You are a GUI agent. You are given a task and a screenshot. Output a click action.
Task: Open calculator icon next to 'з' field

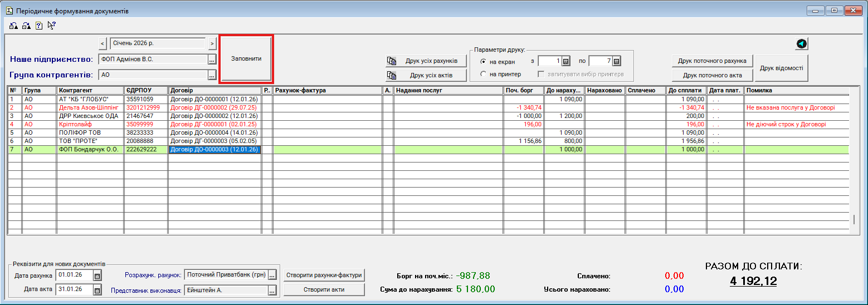(565, 61)
